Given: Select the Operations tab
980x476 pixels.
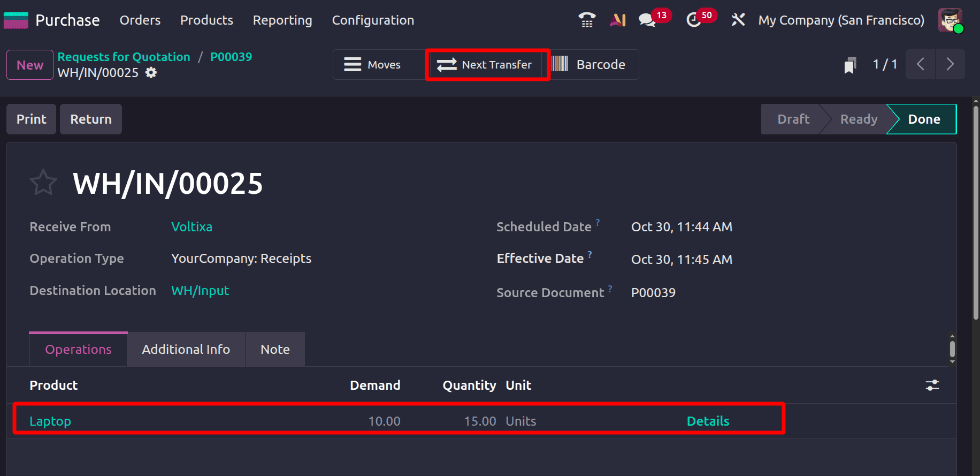Looking at the screenshot, I should pos(78,349).
